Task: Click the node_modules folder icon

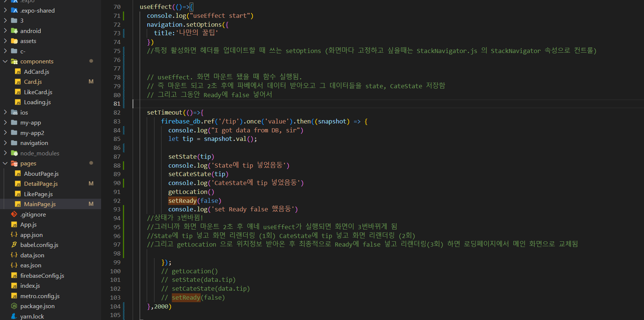Action: tap(14, 153)
